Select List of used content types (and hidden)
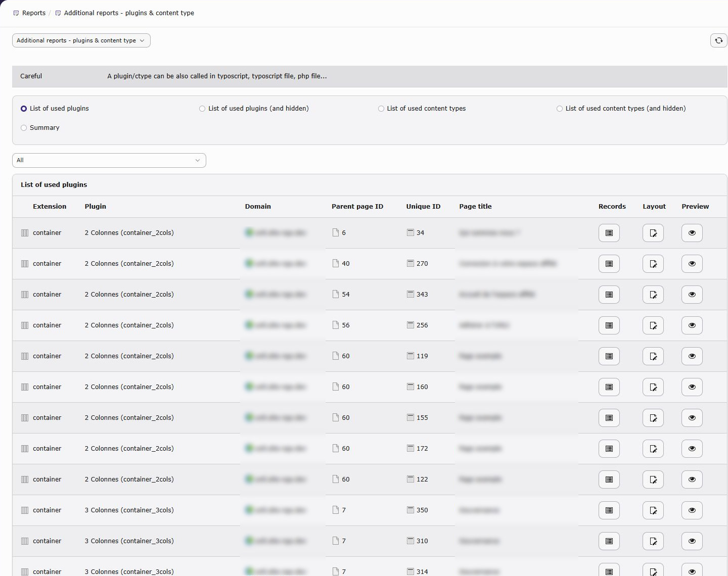The width and height of the screenshot is (728, 576). pyautogui.click(x=560, y=109)
